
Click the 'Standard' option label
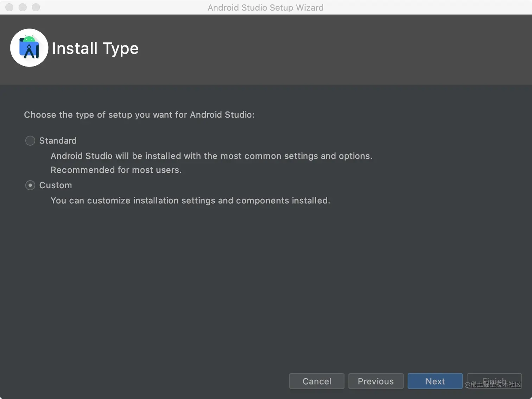(x=58, y=141)
